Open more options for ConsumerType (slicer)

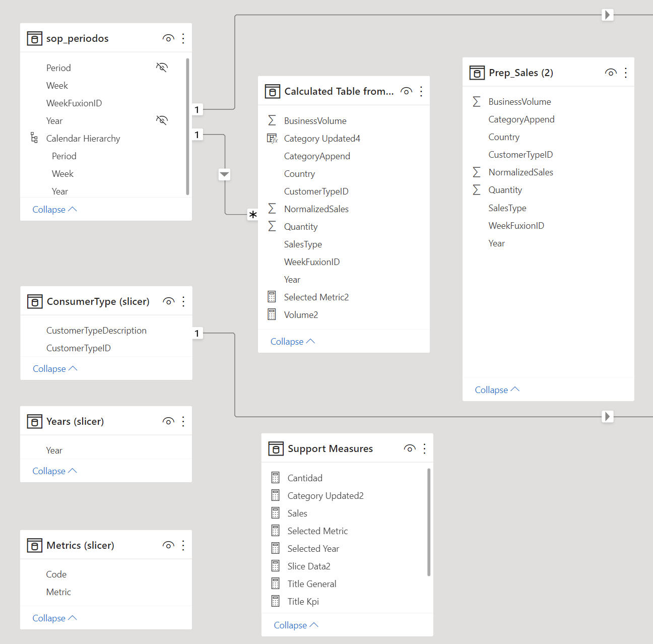[183, 301]
